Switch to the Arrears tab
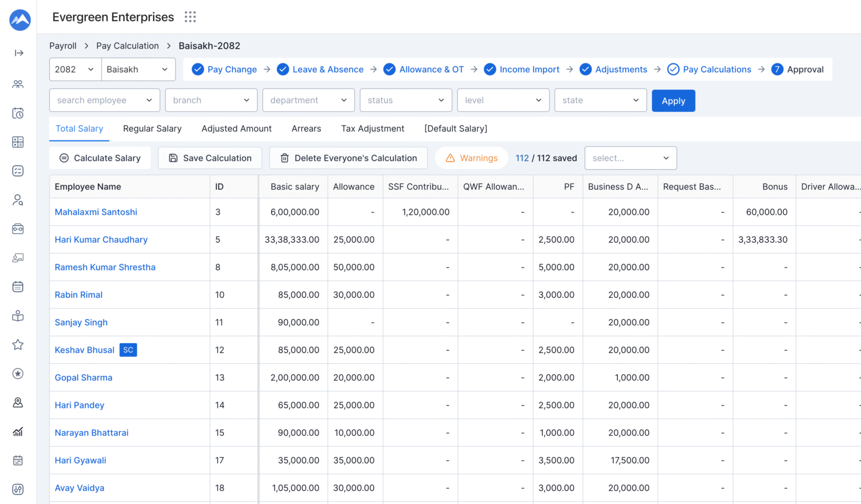This screenshot has width=861, height=504. pyautogui.click(x=306, y=128)
